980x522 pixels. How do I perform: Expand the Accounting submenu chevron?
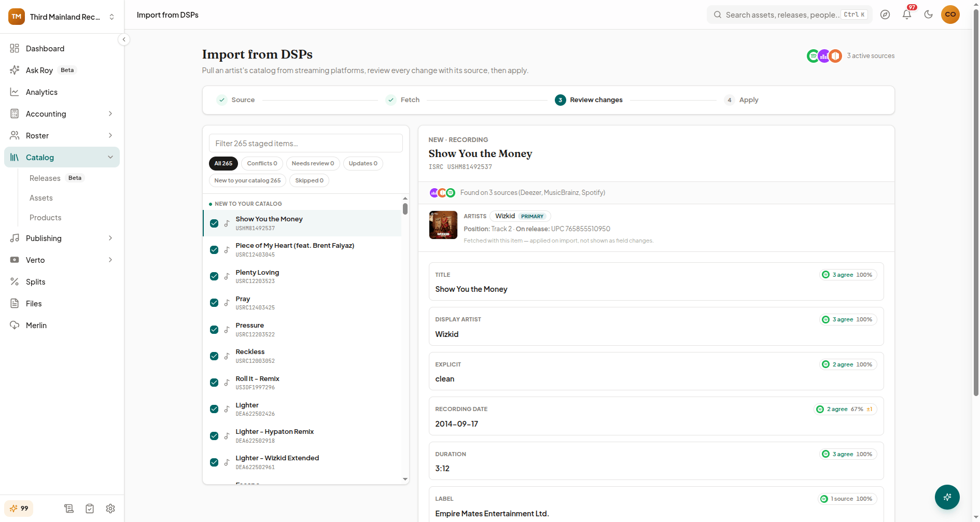click(x=110, y=114)
